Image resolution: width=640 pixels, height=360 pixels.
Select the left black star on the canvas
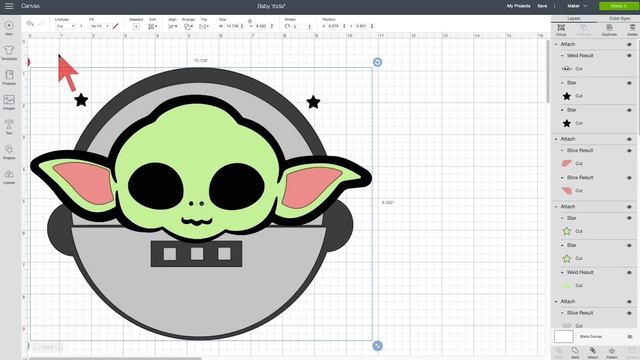[81, 100]
